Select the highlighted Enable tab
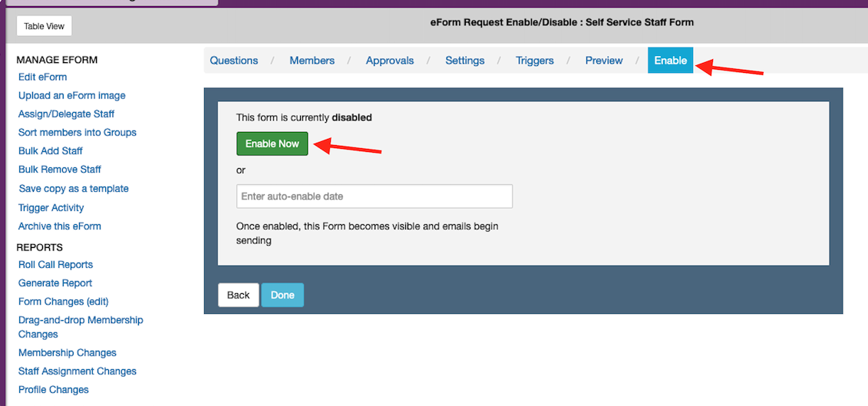Viewport: 868px width, 406px height. 670,61
